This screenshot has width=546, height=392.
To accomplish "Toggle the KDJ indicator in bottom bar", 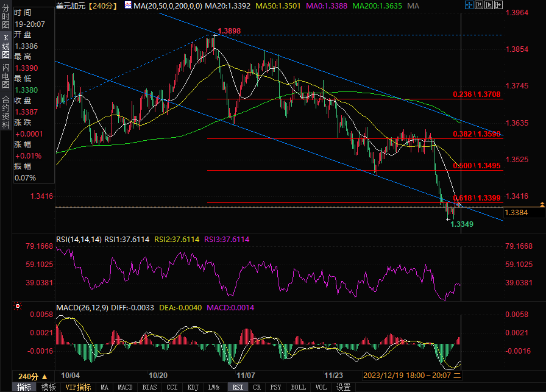I will point(193,387).
